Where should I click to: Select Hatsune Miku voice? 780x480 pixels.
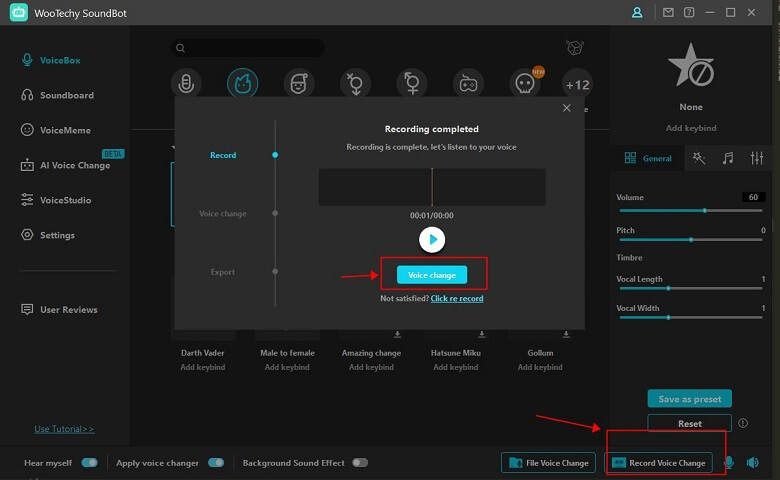tap(456, 353)
